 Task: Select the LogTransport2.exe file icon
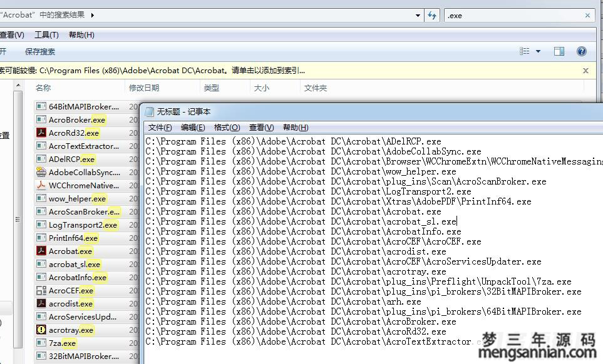click(x=41, y=225)
